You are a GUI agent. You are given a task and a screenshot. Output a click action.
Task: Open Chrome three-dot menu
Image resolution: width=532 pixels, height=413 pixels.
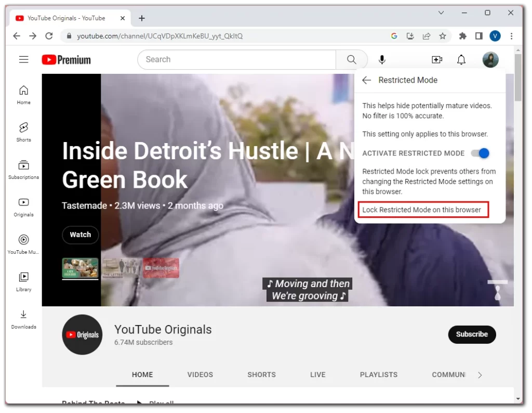click(511, 36)
